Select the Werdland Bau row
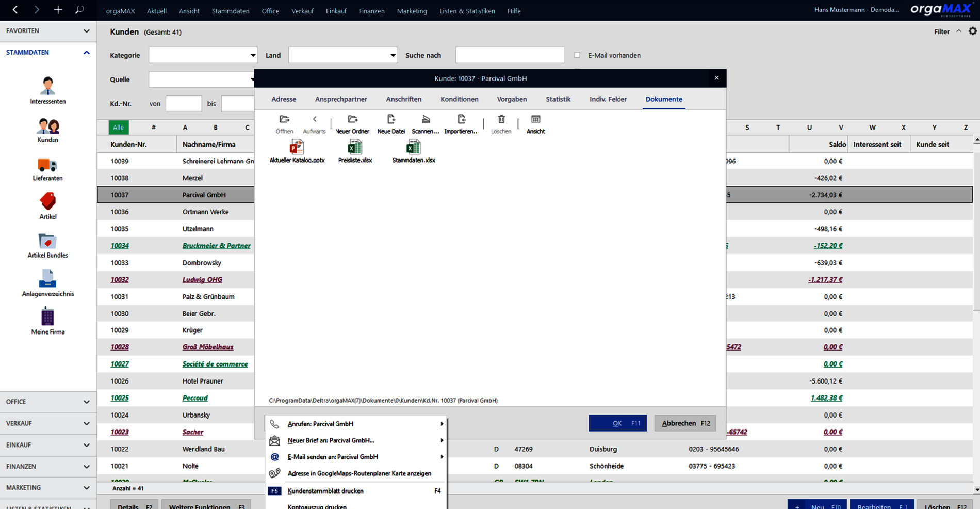 535,449
